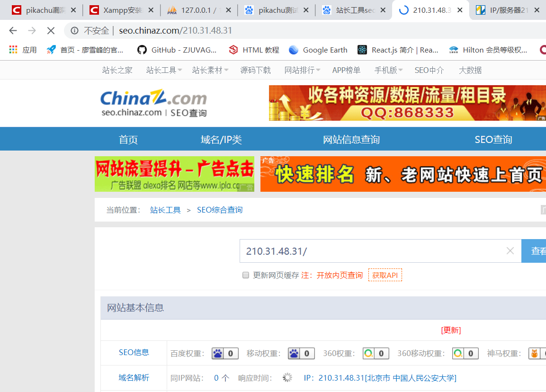546x392 pixels.
Task: Close the pikachu测试 tab
Action: coord(306,10)
